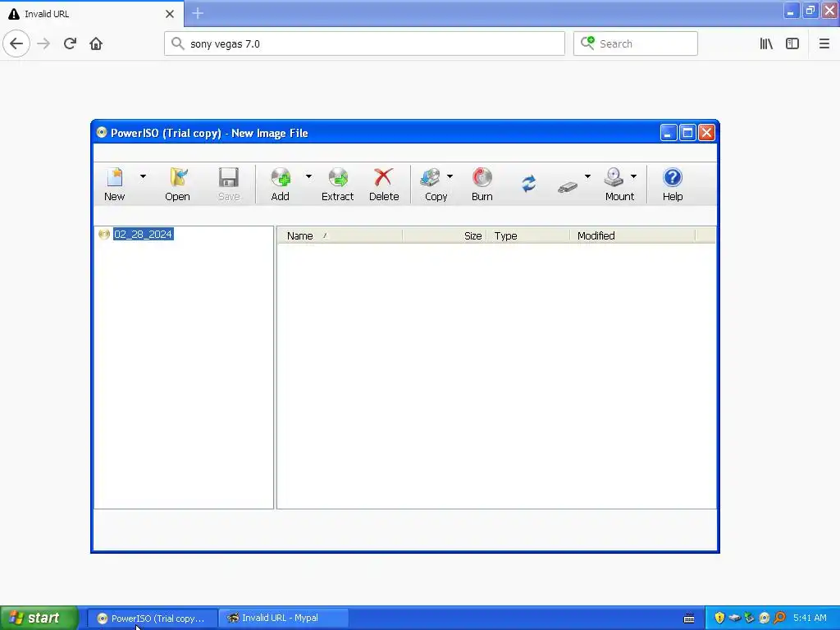
Task: Toggle the browser sidebar icon
Action: point(792,43)
